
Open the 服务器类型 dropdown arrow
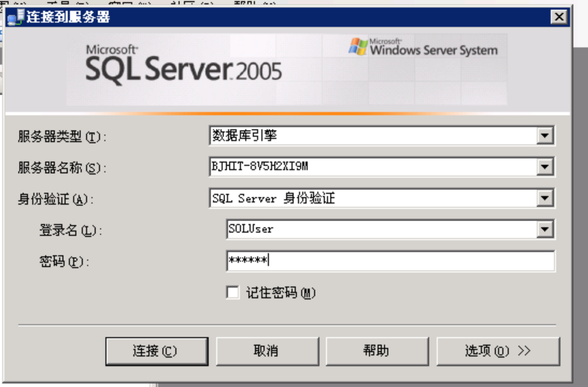[x=545, y=136]
